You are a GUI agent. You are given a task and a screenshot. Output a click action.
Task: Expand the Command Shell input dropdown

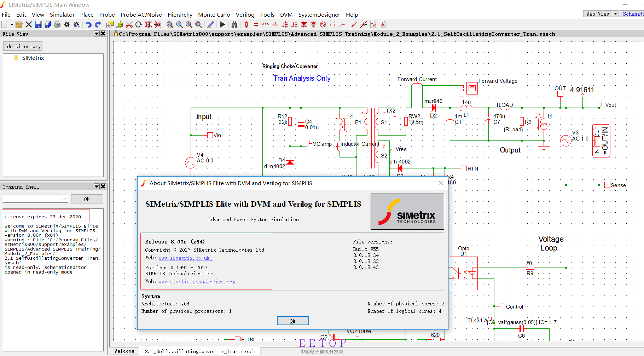65,199
